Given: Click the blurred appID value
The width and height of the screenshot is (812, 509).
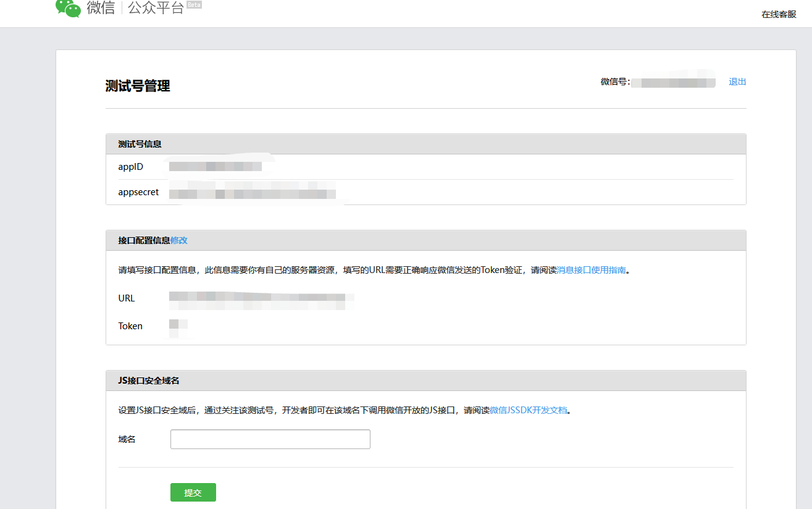Looking at the screenshot, I should pos(215,167).
